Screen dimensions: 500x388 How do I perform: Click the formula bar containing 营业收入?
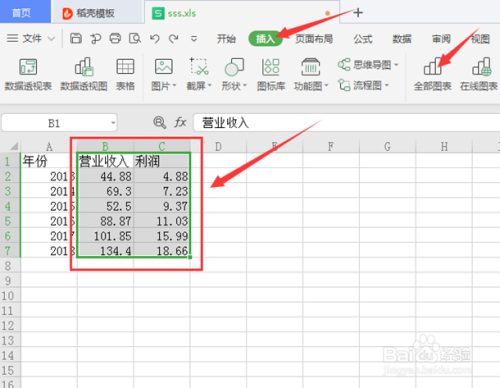[x=347, y=123]
